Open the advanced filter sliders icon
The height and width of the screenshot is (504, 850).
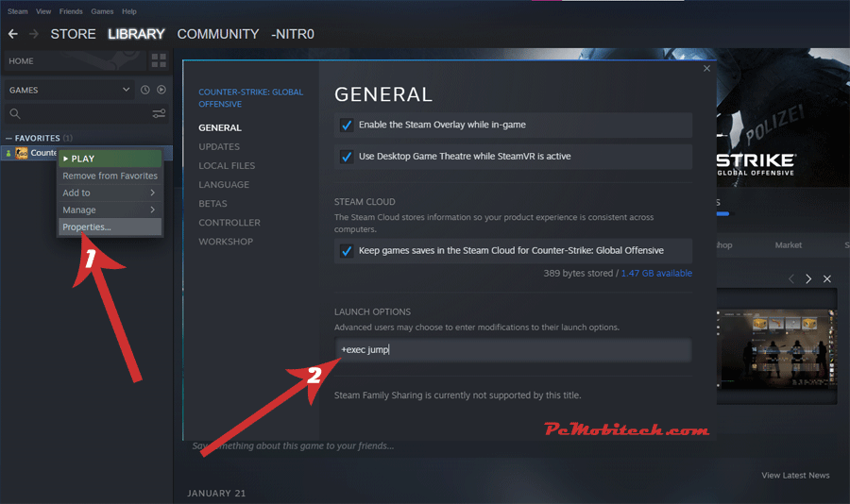159,114
